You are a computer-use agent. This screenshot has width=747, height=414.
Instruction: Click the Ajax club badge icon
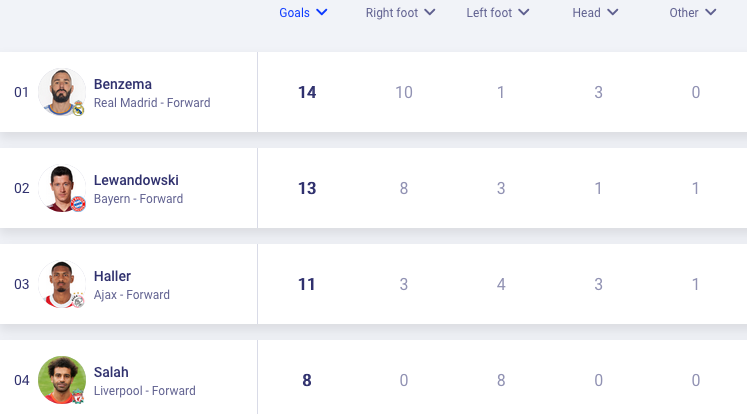pos(78,300)
